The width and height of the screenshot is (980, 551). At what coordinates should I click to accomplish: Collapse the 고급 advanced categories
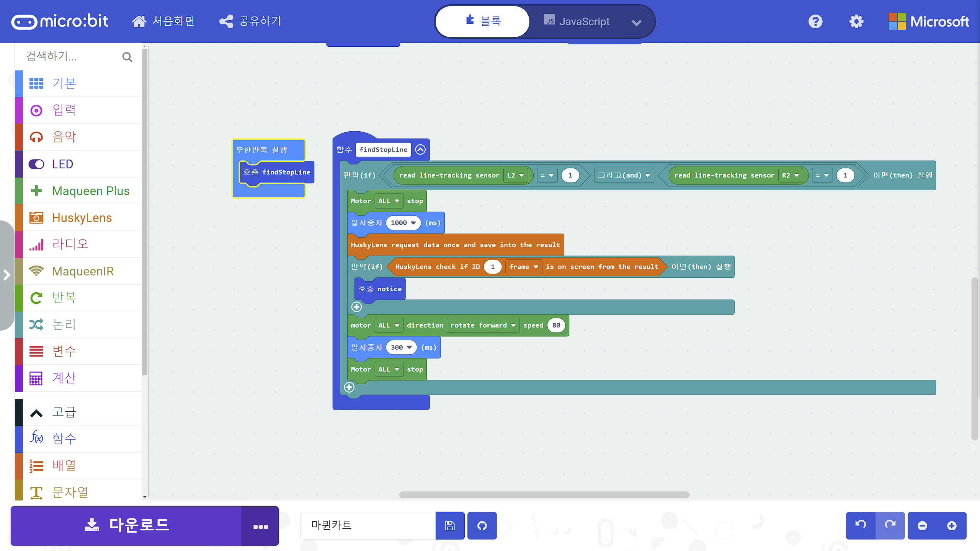(x=64, y=412)
